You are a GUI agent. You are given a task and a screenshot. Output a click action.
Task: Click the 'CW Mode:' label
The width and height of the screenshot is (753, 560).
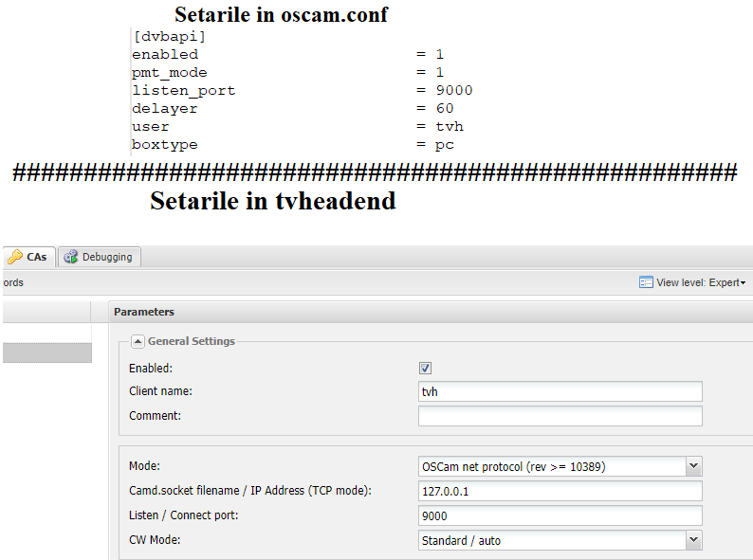point(155,540)
